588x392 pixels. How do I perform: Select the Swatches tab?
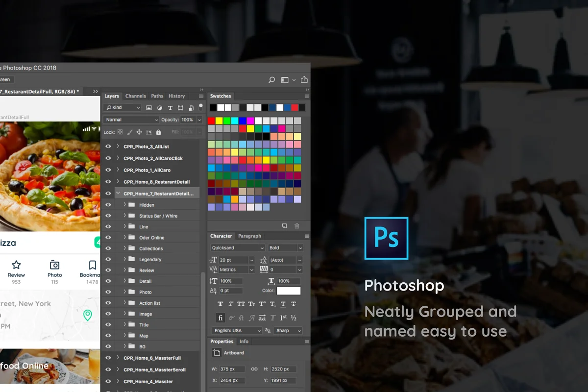(220, 96)
